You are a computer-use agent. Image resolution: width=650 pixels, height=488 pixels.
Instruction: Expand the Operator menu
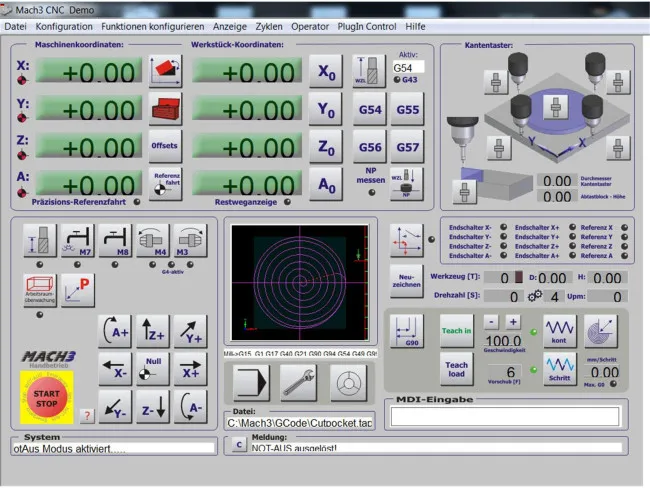tap(309, 25)
